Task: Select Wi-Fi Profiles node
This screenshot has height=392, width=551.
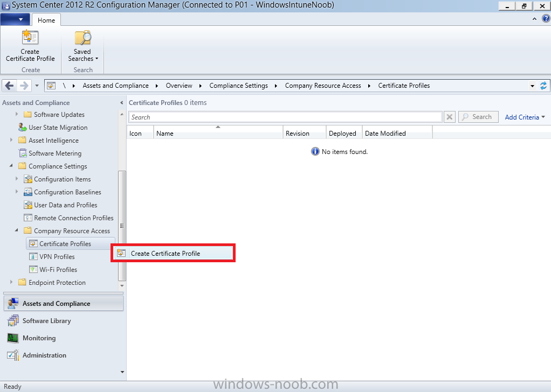Action: tap(53, 270)
